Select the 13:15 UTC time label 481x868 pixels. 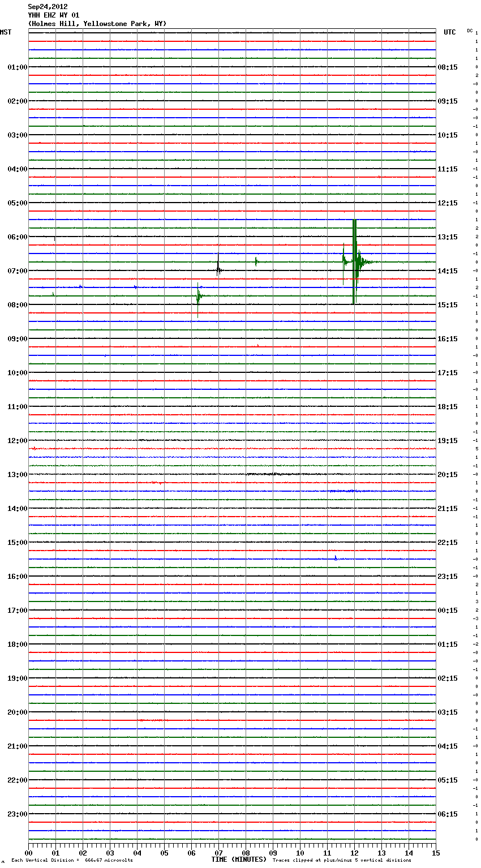click(x=448, y=237)
